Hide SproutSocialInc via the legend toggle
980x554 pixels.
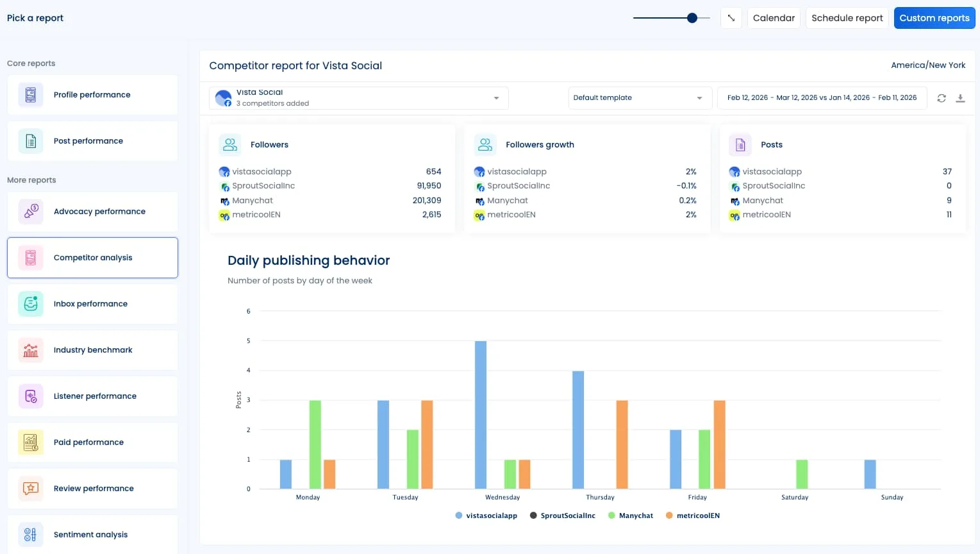(562, 515)
